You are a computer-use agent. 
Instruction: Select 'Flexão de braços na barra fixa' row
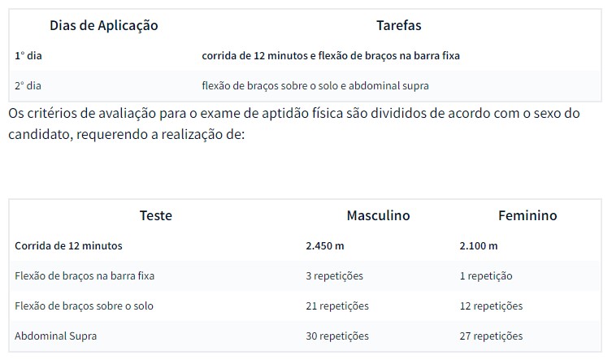pyautogui.click(x=85, y=275)
